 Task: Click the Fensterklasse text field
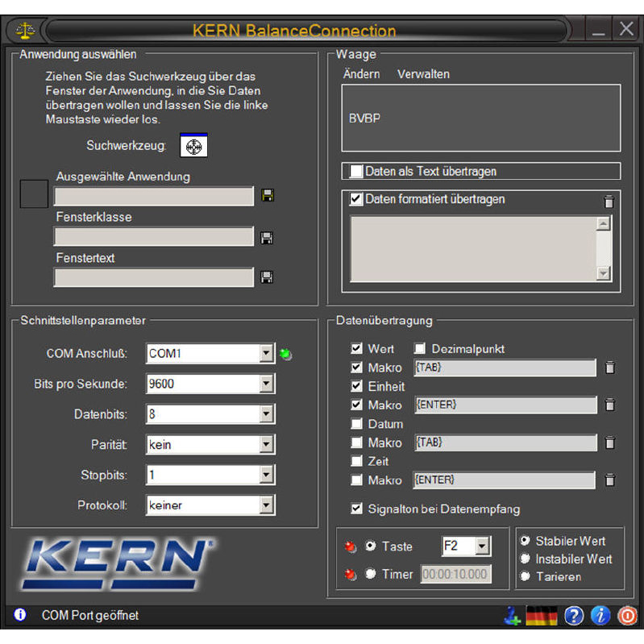154,237
